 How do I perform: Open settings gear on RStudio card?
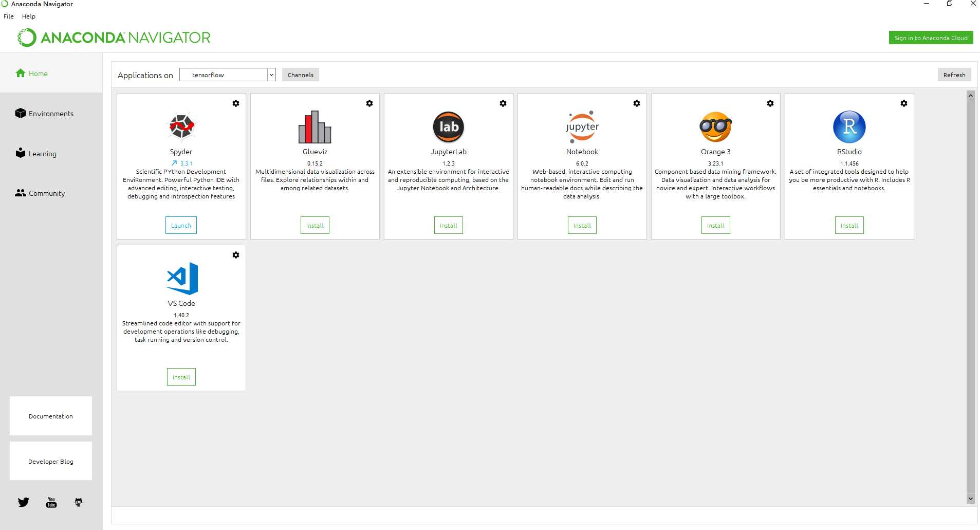tap(904, 103)
